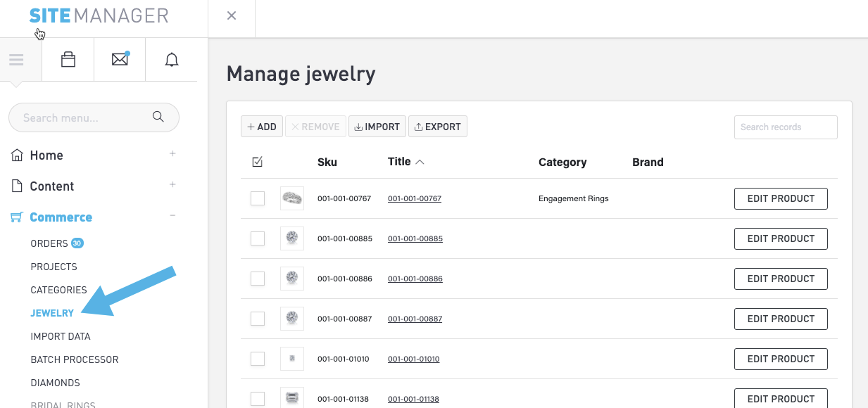Collapse the Commerce menu section
Image resolution: width=868 pixels, height=408 pixels.
point(172,216)
